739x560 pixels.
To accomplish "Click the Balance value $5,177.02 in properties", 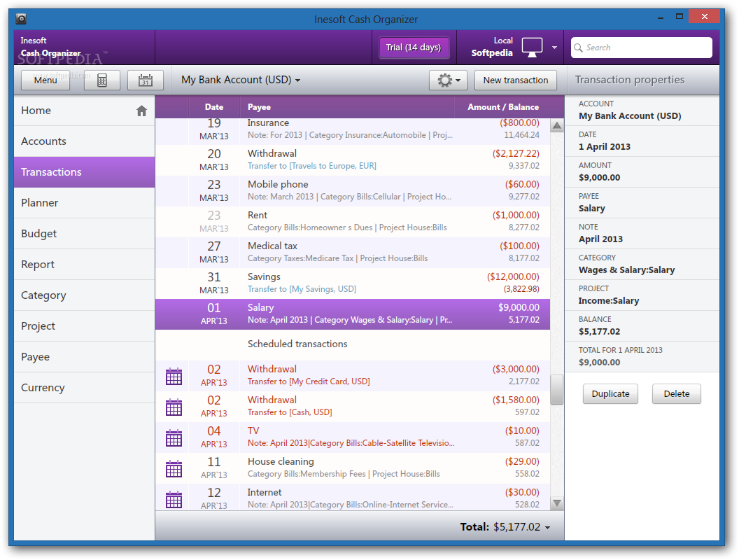I will (x=599, y=331).
